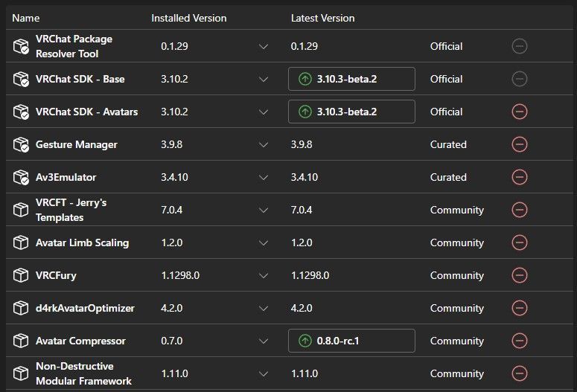Open version dropdown for Avatar Limb Scaling

pos(264,243)
